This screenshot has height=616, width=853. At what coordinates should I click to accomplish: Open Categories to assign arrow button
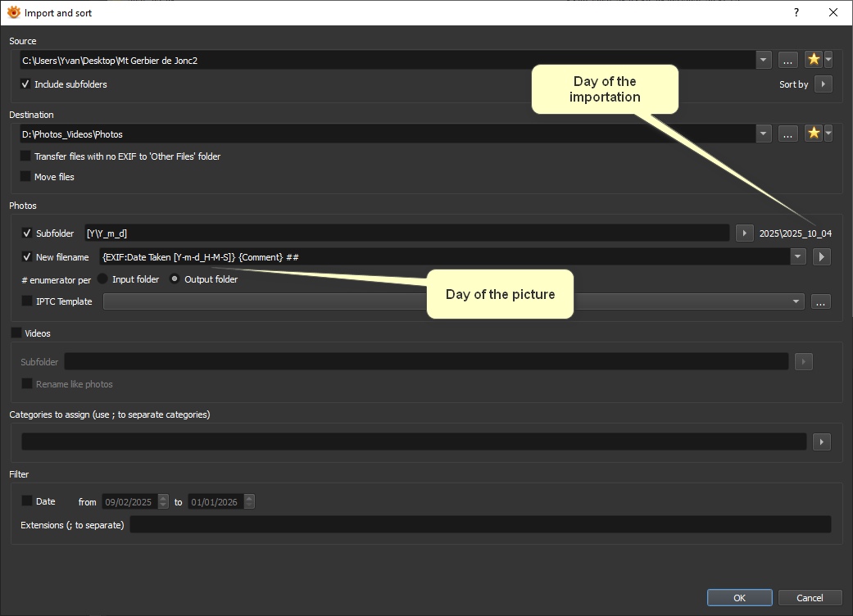(x=821, y=442)
